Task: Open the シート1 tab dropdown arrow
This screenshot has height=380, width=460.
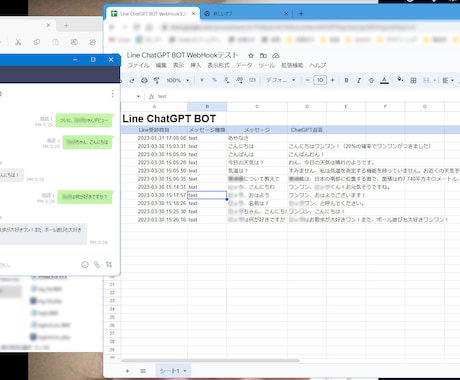Action: click(x=185, y=371)
